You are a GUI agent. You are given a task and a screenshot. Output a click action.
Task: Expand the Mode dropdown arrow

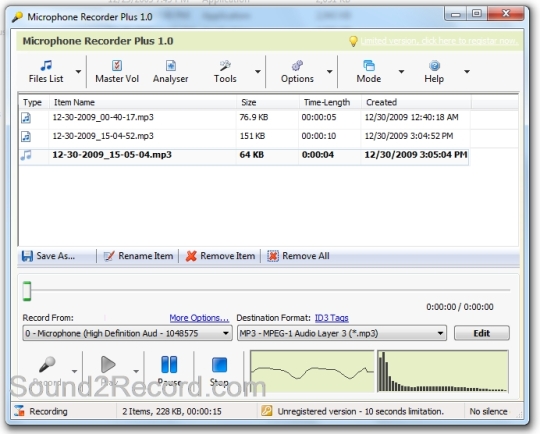(x=401, y=72)
